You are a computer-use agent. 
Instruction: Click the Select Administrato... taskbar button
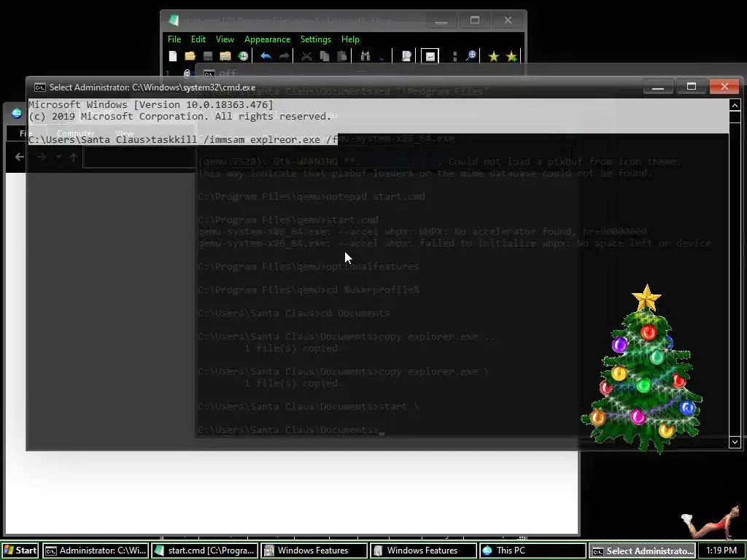click(x=642, y=551)
